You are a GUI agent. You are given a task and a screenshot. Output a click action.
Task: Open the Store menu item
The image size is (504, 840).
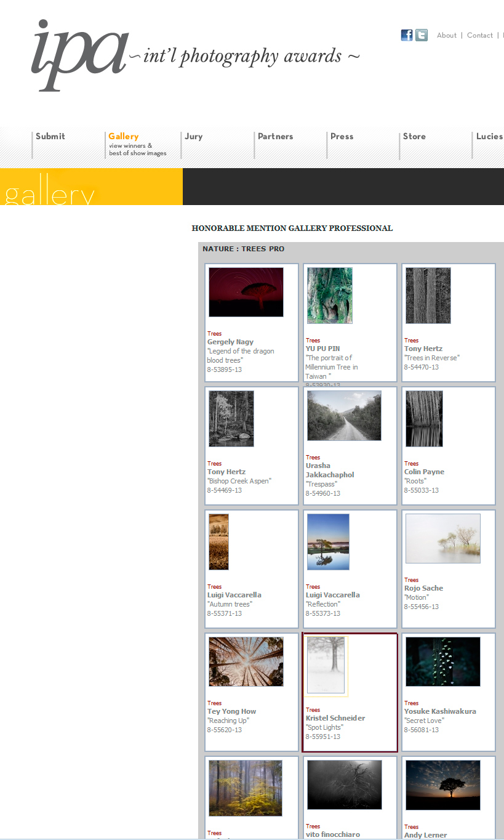pos(414,137)
